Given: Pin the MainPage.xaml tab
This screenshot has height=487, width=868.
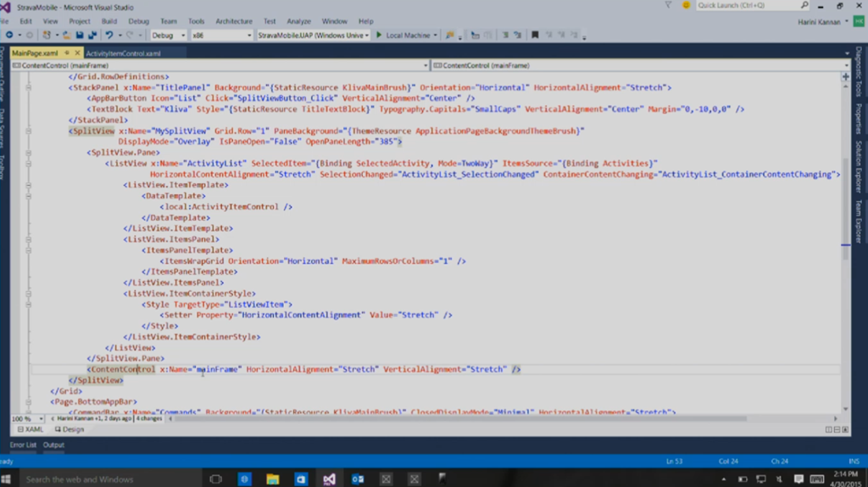Looking at the screenshot, I should click(x=66, y=53).
